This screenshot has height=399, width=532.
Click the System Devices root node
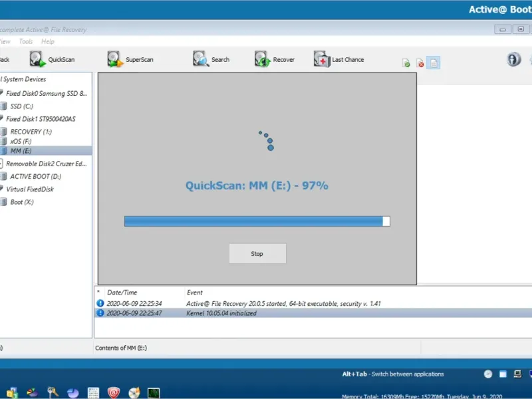point(23,79)
